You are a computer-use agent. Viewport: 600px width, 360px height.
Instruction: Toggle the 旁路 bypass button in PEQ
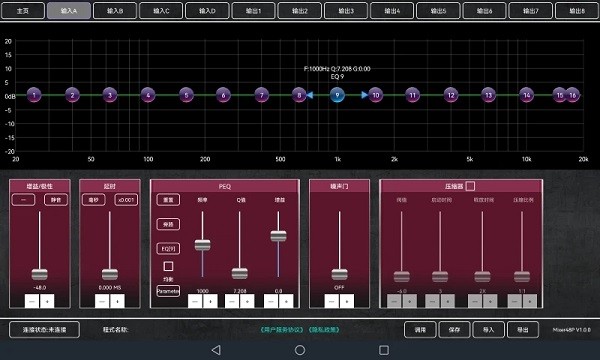(x=168, y=224)
